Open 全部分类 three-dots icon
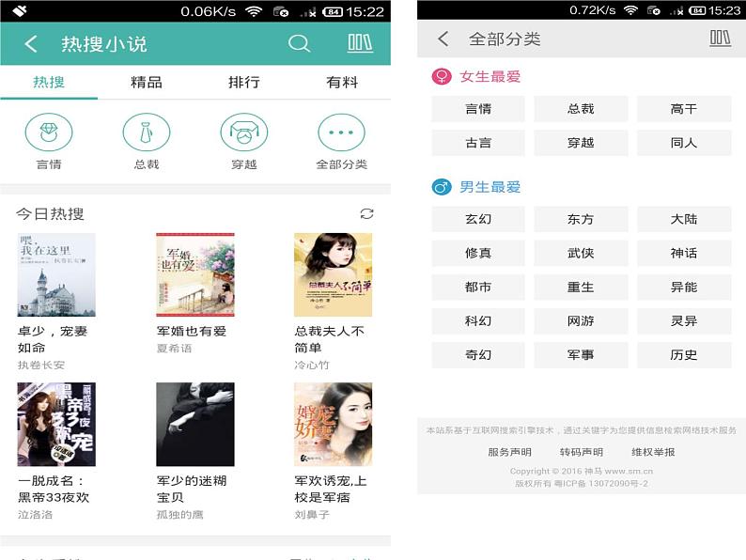The width and height of the screenshot is (746, 560). pos(341,133)
